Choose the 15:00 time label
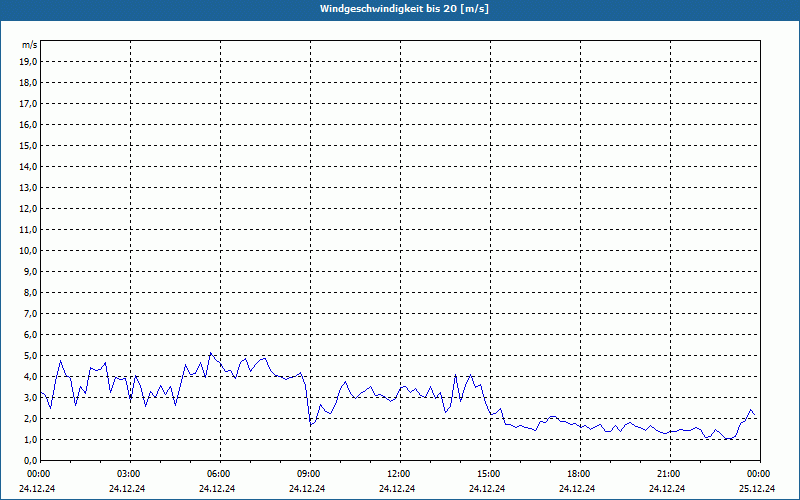 click(x=489, y=474)
